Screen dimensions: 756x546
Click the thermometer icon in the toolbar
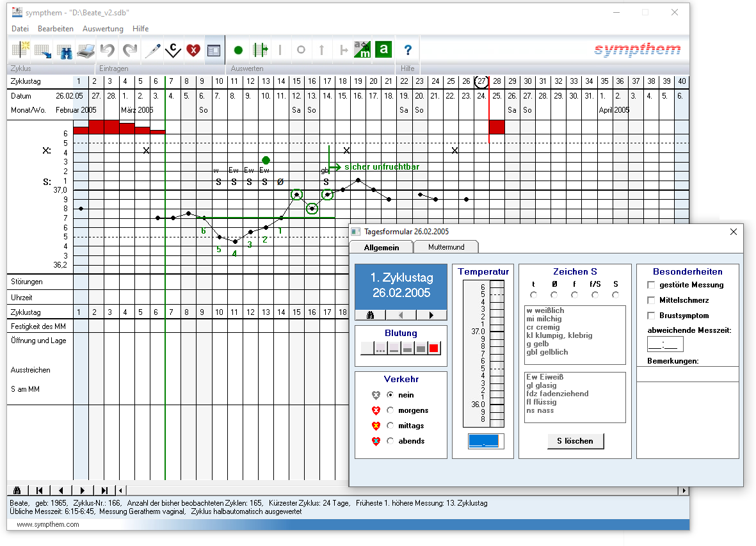click(x=152, y=50)
